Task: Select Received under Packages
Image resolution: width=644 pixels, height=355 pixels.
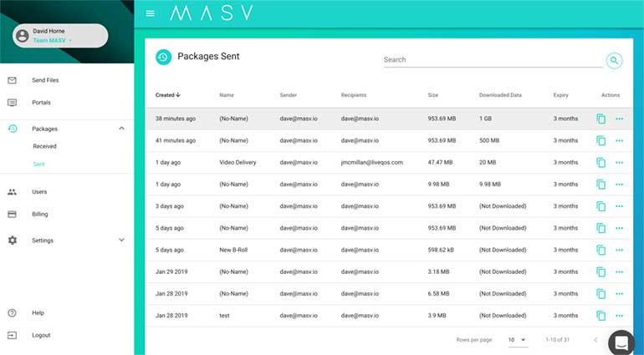Action: (44, 146)
